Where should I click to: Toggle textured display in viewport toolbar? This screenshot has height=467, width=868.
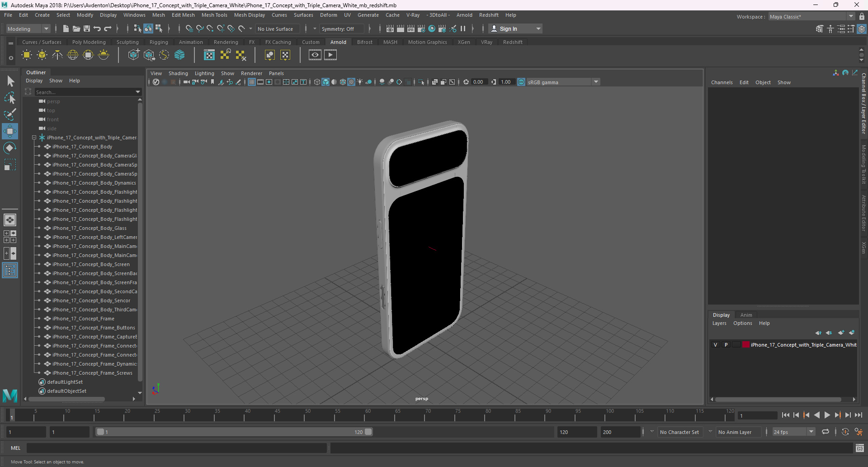tap(351, 82)
